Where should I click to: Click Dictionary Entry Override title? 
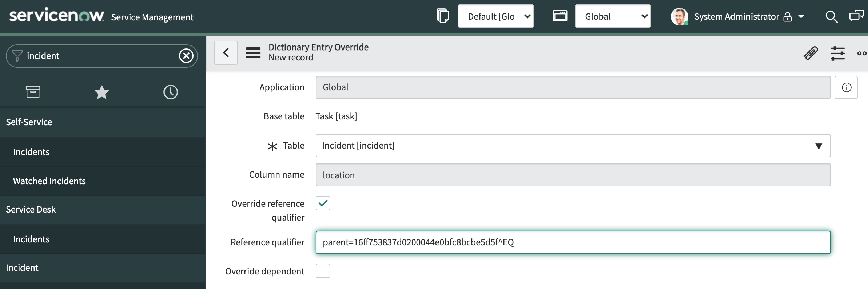coord(318,47)
